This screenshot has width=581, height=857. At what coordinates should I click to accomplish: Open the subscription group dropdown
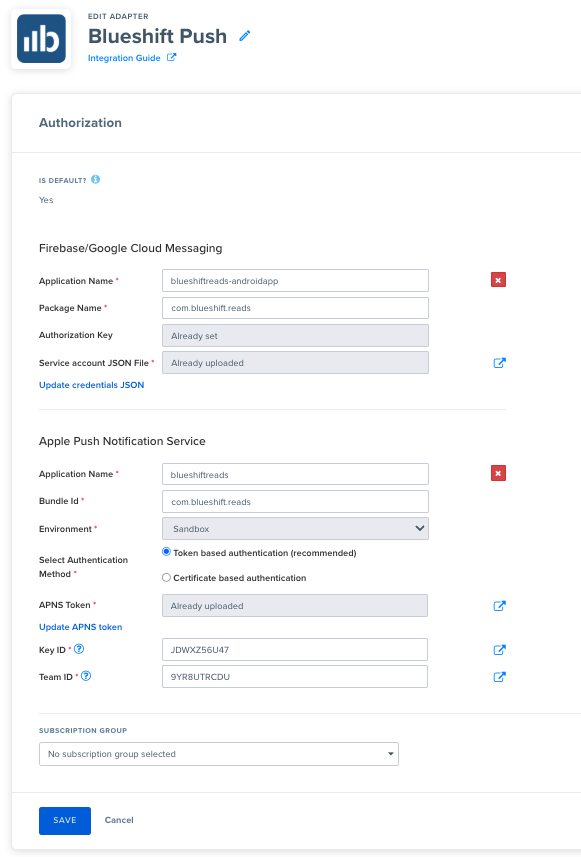tap(219, 754)
